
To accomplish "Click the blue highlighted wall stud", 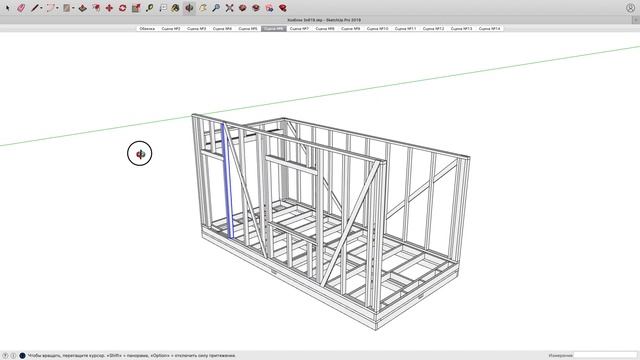I will (x=227, y=182).
